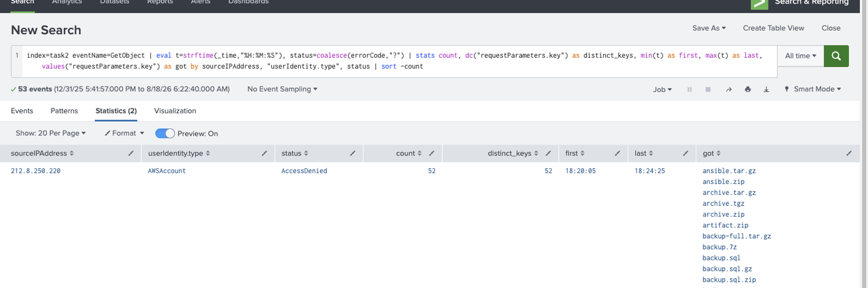The height and width of the screenshot is (288, 868).
Task: Open the Show: 20 Per Page dropdown
Action: pos(50,133)
